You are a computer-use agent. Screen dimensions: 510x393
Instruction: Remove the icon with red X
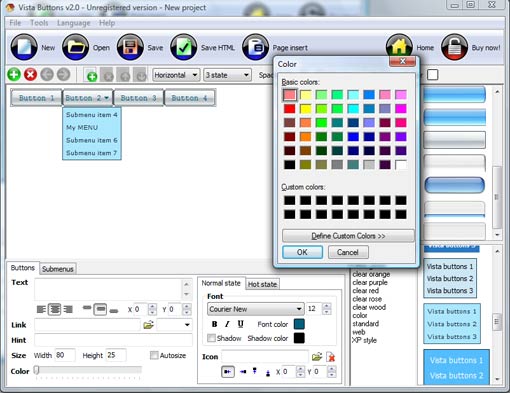click(x=330, y=357)
